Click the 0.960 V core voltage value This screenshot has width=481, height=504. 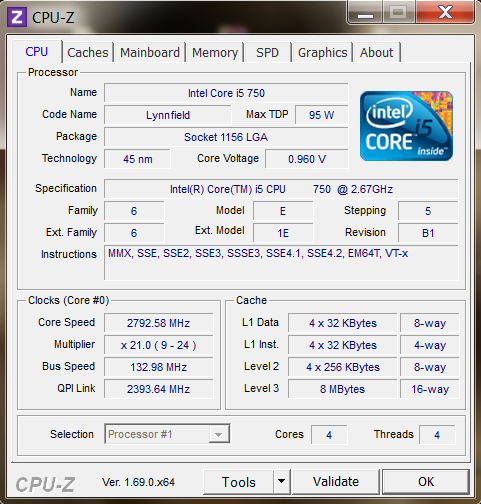tap(307, 159)
